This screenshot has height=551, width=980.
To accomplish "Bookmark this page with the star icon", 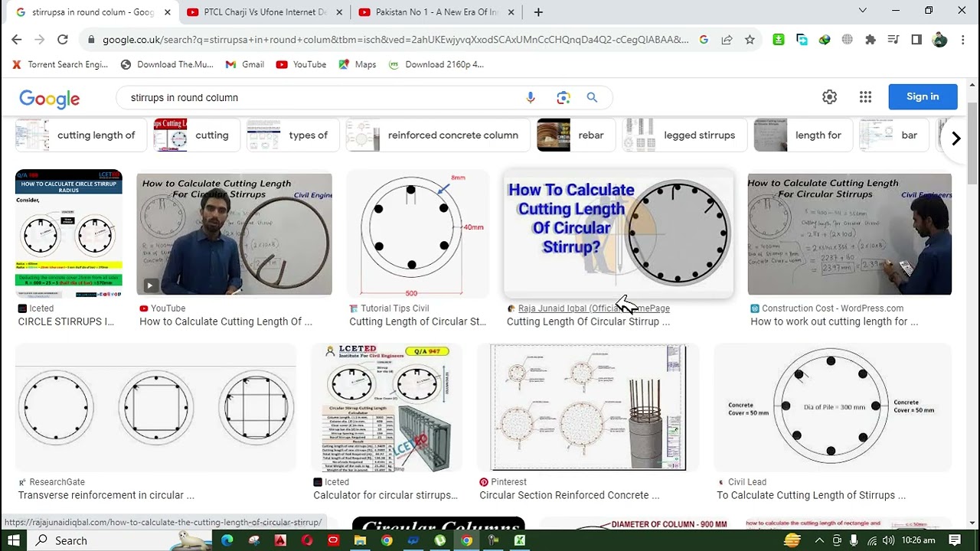I will pyautogui.click(x=750, y=40).
